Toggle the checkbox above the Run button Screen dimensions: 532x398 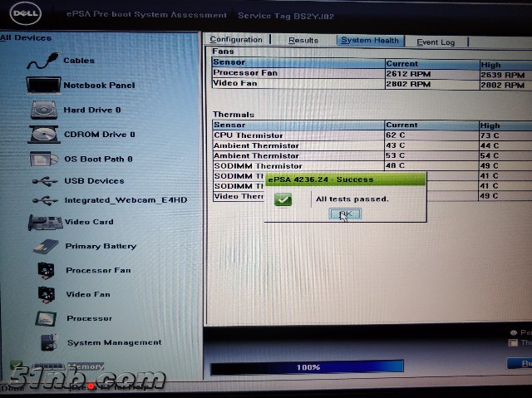(515, 342)
